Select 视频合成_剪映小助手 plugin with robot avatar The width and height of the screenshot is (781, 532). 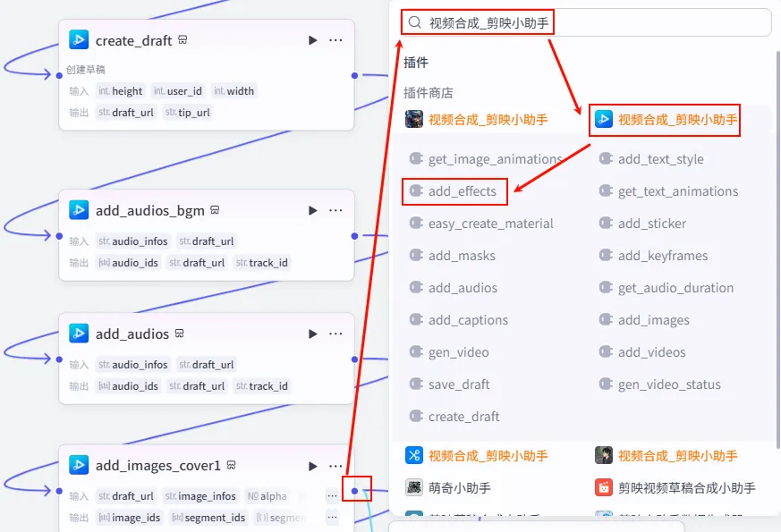point(476,120)
